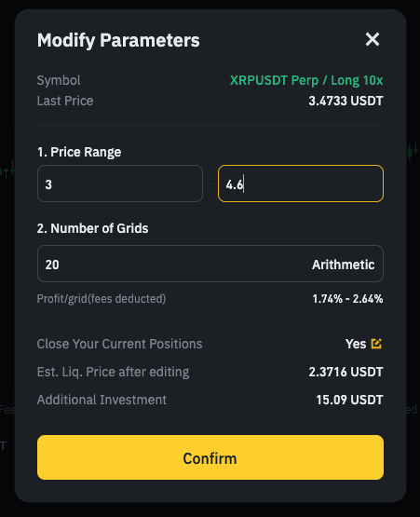Click the Profit/grid percentage range value
This screenshot has height=517, width=420.
[347, 299]
